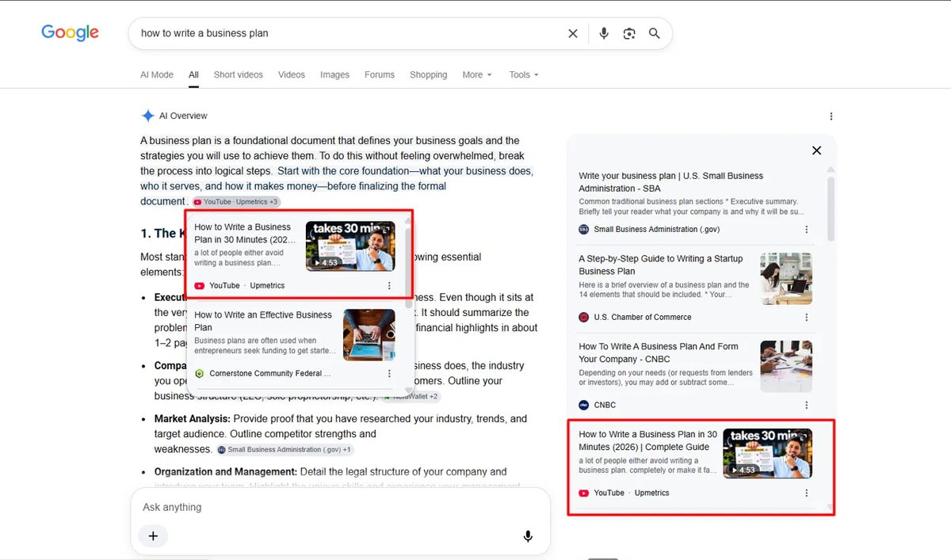The image size is (951, 560).
Task: Click the CNBC source favicon
Action: tap(584, 405)
